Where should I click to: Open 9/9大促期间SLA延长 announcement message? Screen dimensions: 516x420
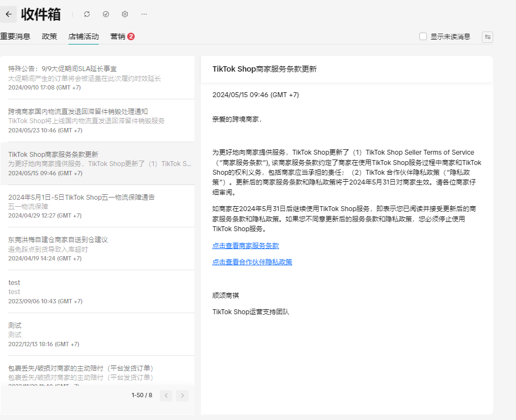pos(98,78)
